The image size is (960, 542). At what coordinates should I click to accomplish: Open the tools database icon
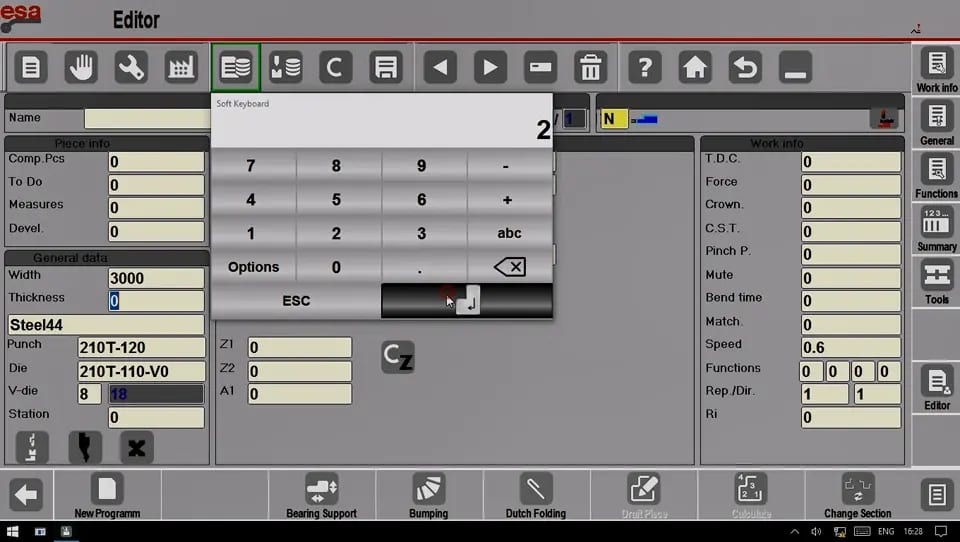coord(286,67)
